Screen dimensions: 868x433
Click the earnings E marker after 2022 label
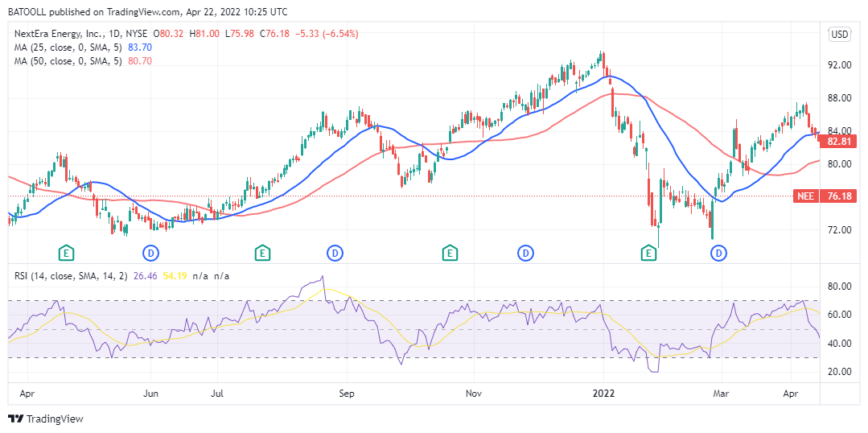(x=648, y=254)
